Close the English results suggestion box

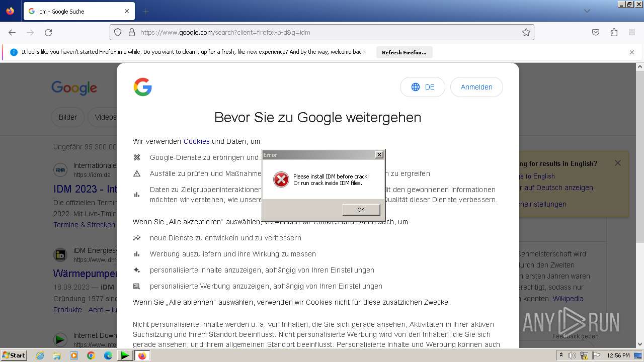point(618,163)
